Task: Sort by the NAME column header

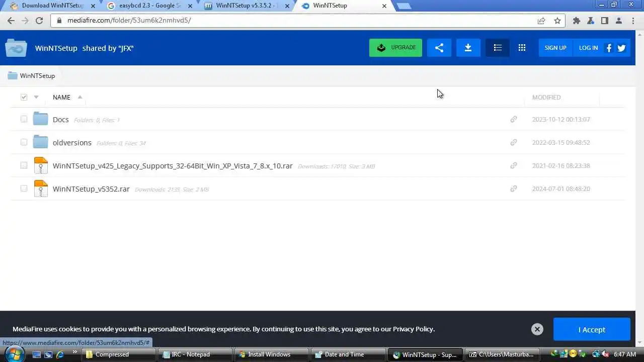Action: (61, 98)
